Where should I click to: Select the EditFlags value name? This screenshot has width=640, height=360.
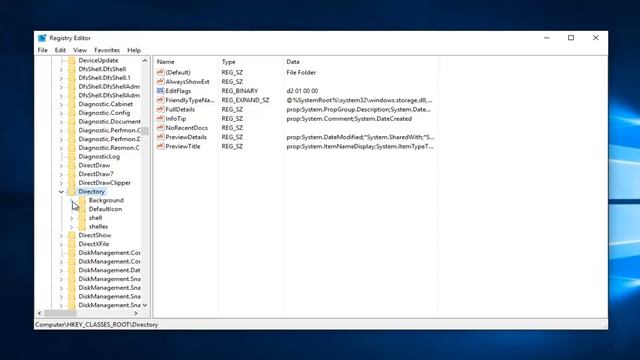178,91
